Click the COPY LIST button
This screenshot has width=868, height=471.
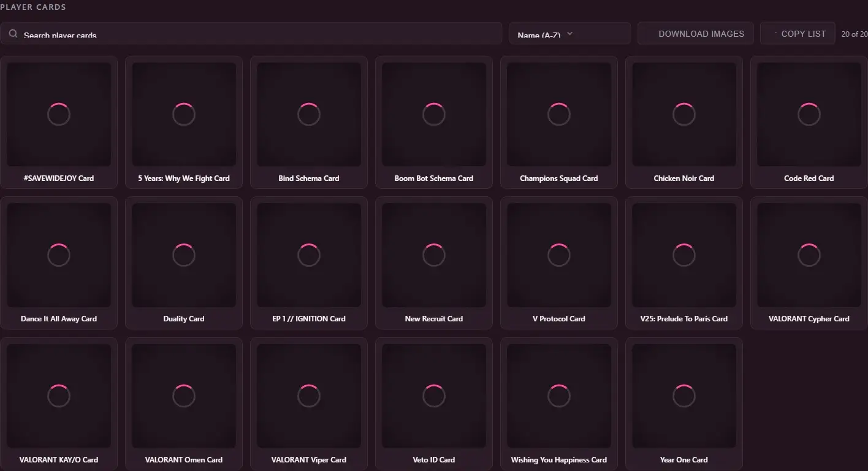point(798,34)
